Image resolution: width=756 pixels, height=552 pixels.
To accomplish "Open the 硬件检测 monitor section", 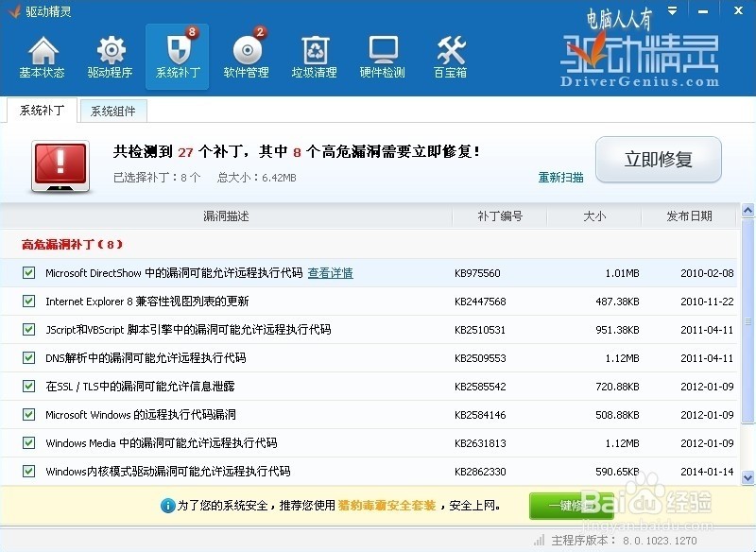I will [x=383, y=58].
